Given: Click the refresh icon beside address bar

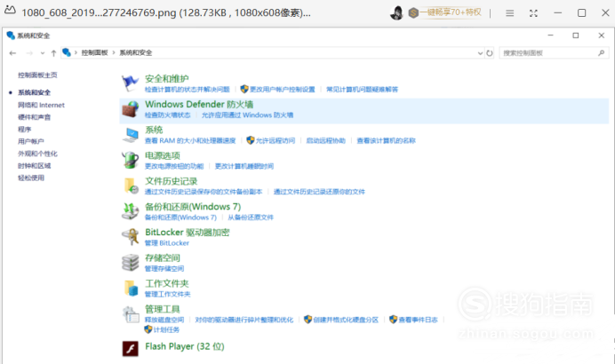Looking at the screenshot, I should coord(490,53).
